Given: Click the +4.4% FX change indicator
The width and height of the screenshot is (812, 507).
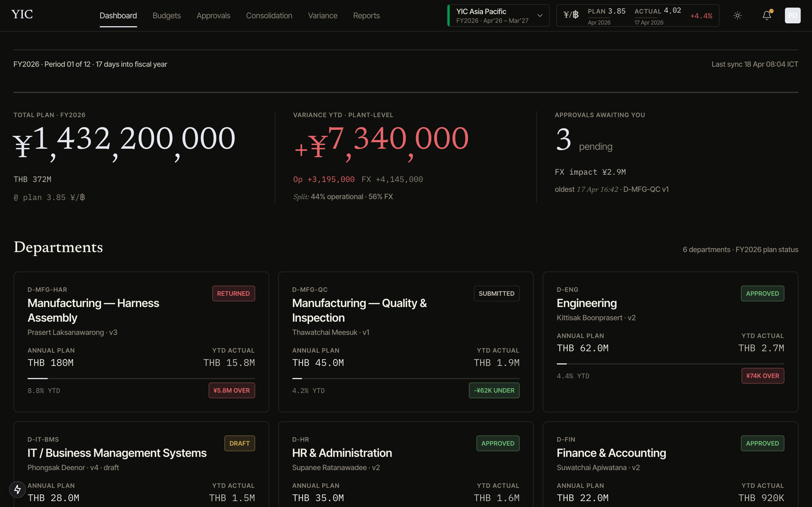Looking at the screenshot, I should coord(701,15).
